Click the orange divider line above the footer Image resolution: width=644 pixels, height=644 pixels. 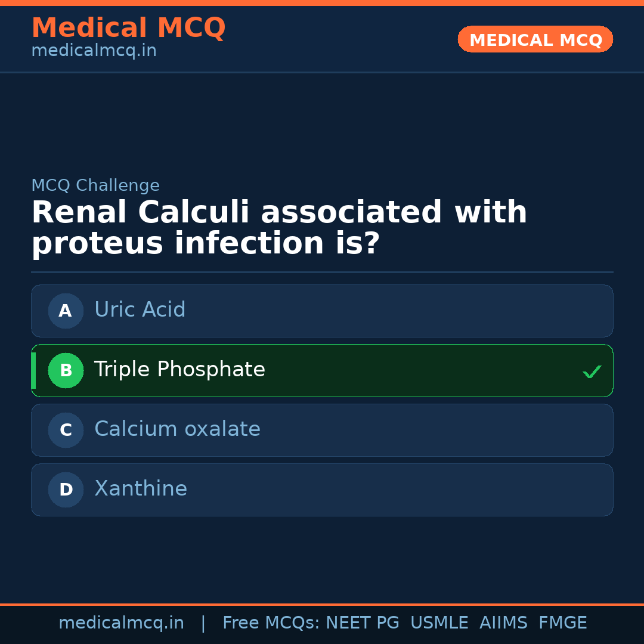(x=322, y=603)
